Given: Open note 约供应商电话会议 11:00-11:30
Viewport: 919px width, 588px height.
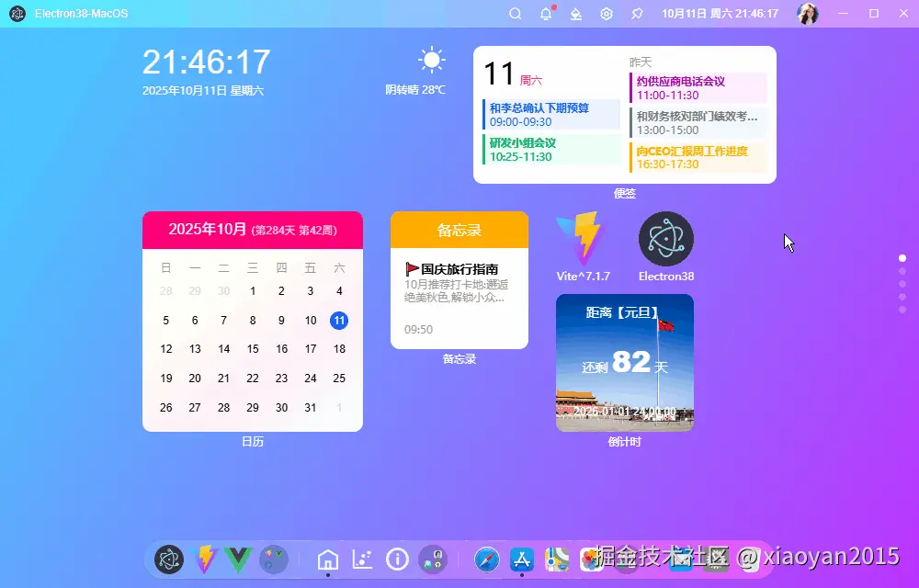Looking at the screenshot, I should click(698, 88).
